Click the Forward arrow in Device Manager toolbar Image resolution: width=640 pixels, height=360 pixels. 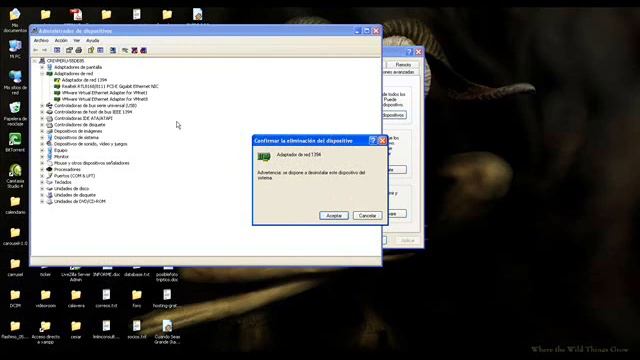44,50
